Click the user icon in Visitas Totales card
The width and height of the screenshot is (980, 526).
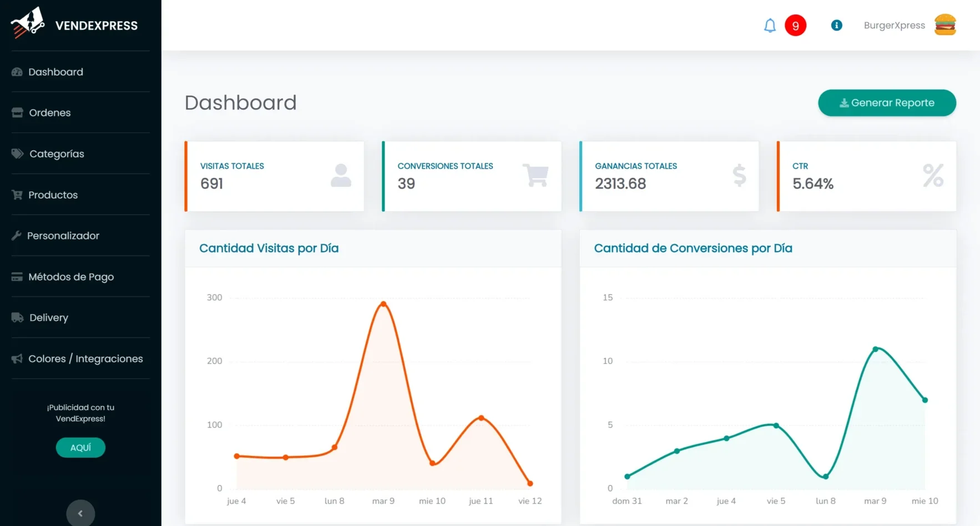coord(341,176)
